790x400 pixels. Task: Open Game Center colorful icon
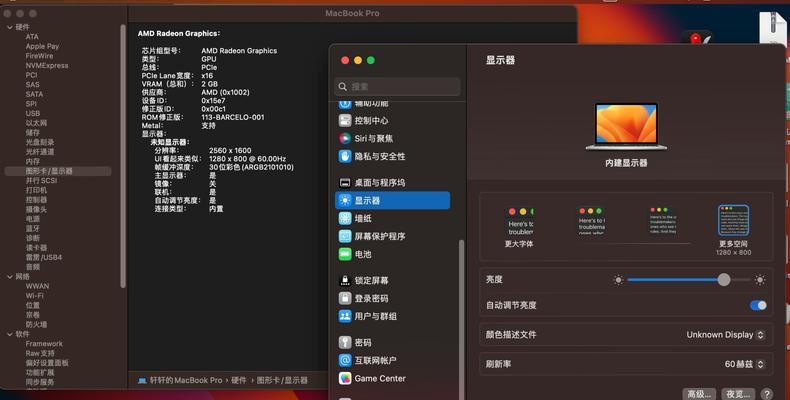345,378
